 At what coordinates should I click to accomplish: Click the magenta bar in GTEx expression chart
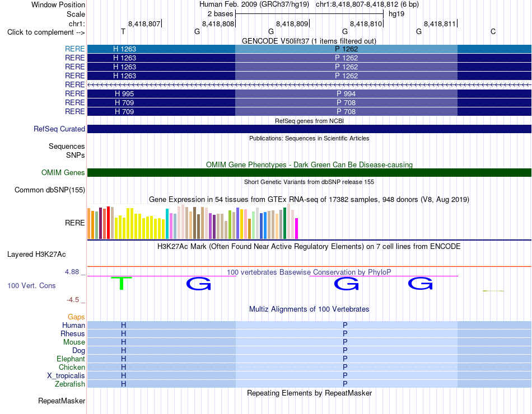pos(297,228)
